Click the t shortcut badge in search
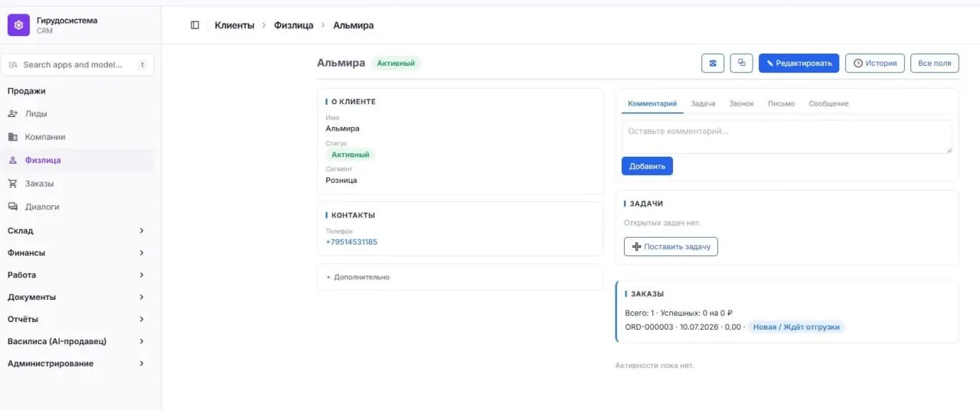The image size is (980, 410). (x=142, y=65)
